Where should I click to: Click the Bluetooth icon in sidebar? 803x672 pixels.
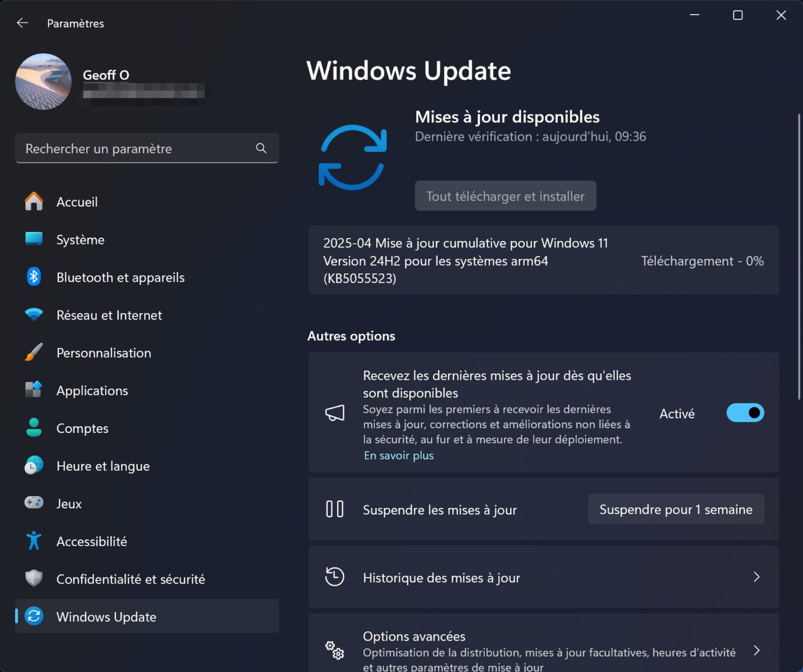click(34, 276)
